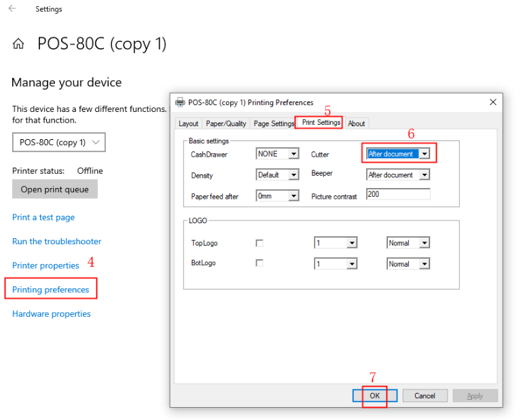Click the Offline printer status text

tap(90, 171)
